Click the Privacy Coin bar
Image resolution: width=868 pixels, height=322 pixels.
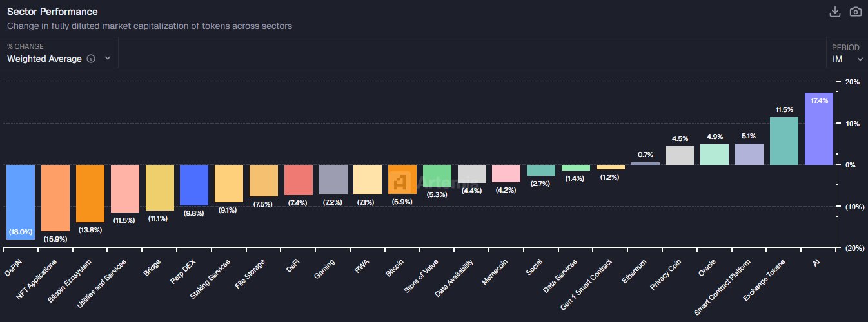click(680, 155)
